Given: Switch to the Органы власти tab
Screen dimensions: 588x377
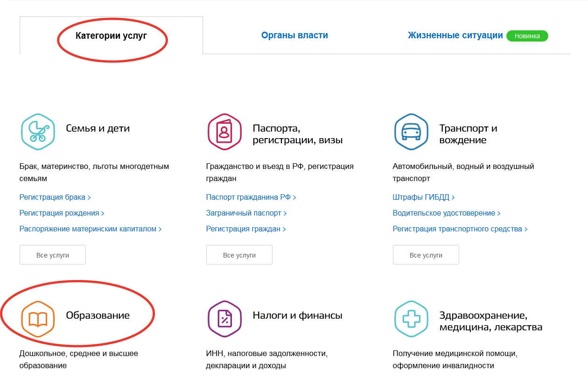Looking at the screenshot, I should click(294, 35).
